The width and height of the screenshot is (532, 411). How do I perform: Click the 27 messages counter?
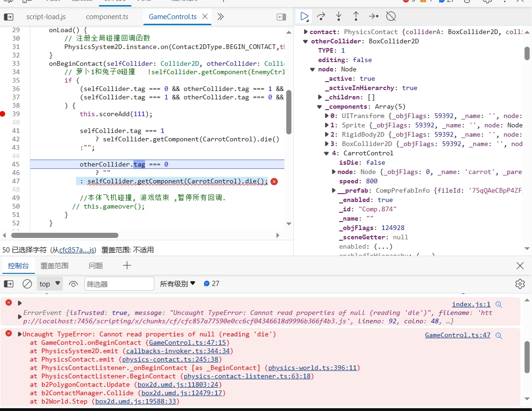(211, 283)
